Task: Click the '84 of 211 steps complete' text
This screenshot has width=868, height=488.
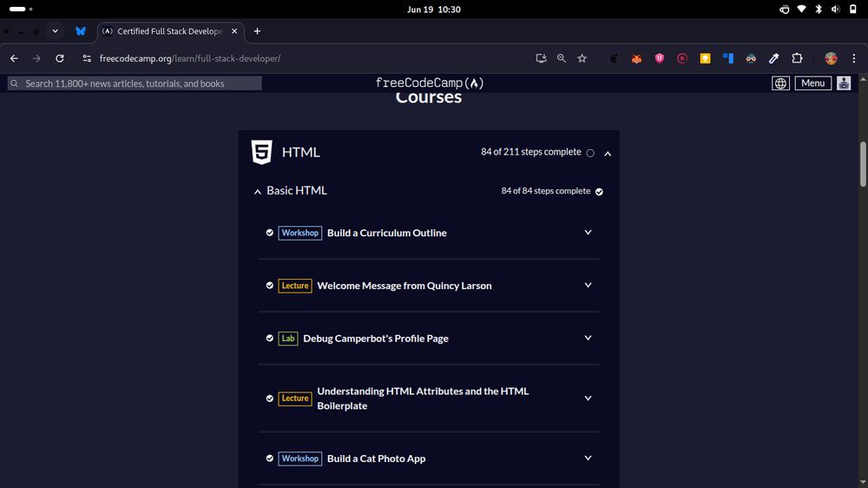Action: [531, 152]
